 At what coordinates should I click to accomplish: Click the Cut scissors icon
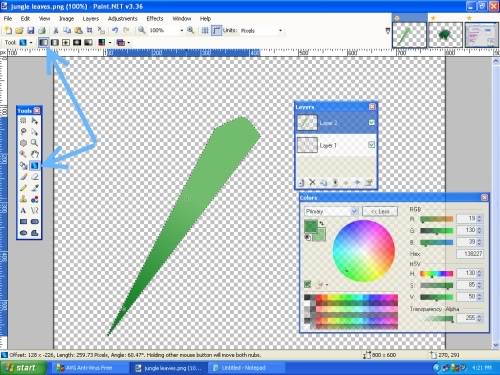pyautogui.click(x=56, y=30)
